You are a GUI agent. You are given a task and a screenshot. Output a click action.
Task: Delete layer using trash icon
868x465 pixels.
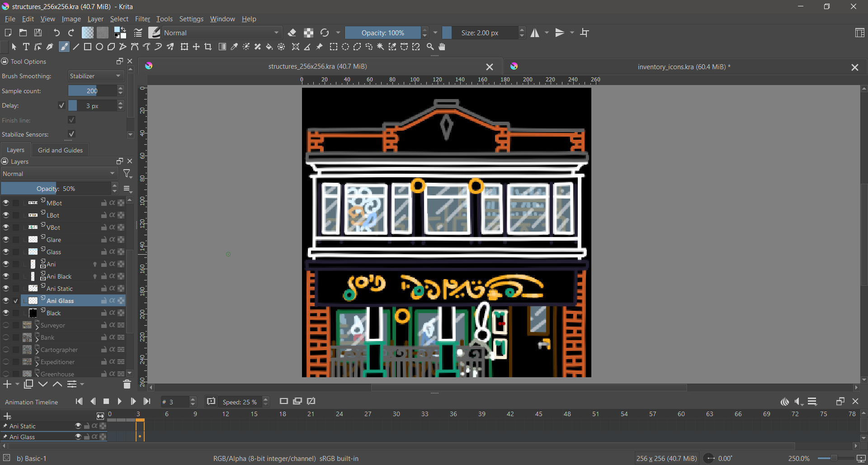[x=127, y=384]
